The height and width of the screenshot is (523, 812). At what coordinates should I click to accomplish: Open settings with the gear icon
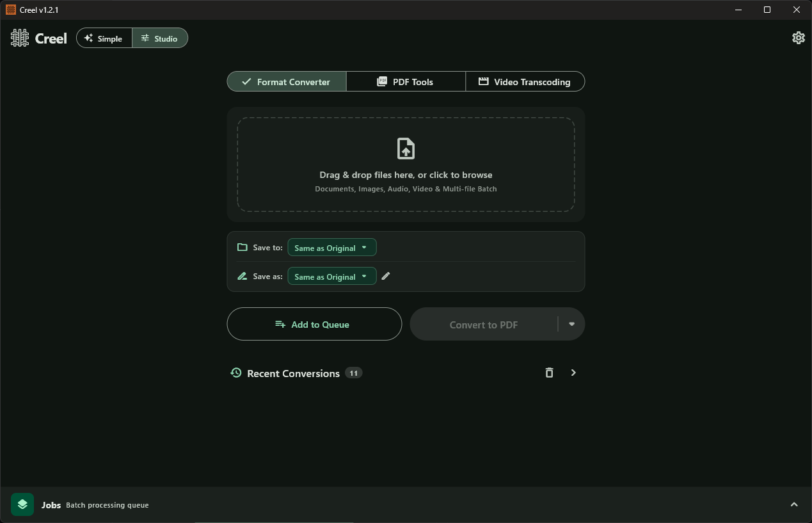click(798, 38)
